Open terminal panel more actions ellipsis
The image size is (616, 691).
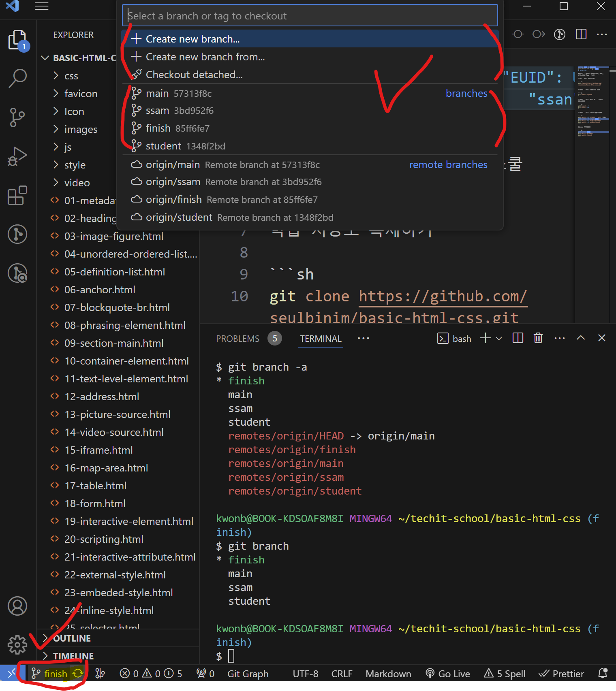(x=560, y=338)
